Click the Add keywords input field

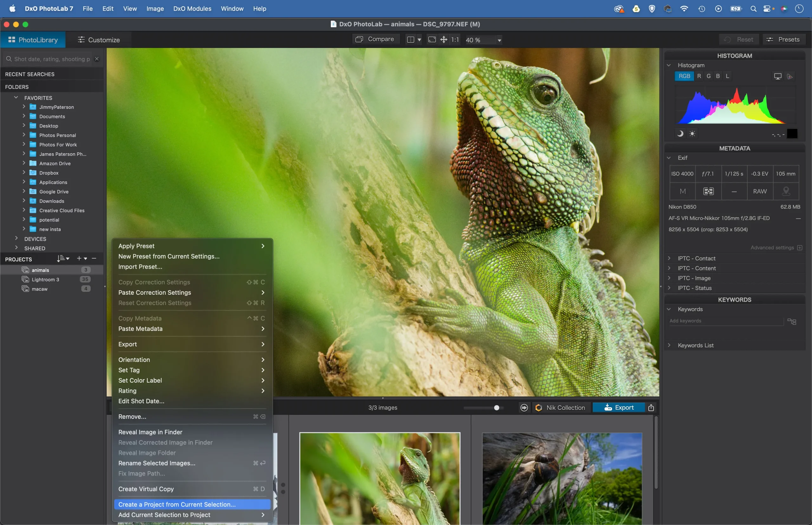coord(726,321)
